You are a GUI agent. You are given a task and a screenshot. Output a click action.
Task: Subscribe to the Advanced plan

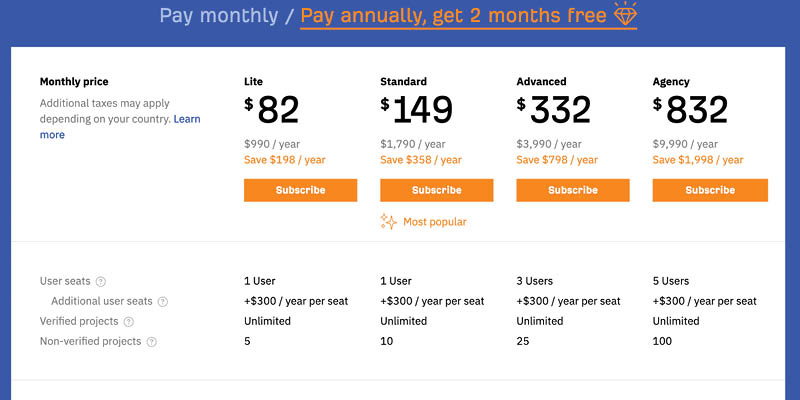tap(573, 190)
